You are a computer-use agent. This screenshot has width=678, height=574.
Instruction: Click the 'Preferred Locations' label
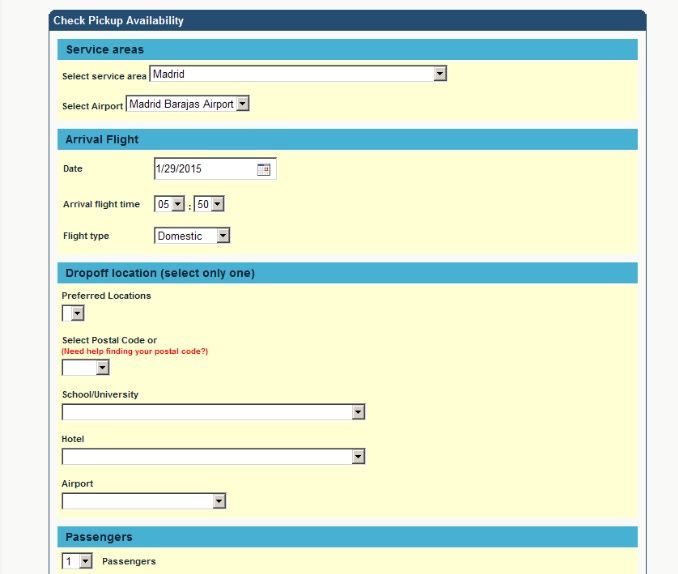point(106,296)
